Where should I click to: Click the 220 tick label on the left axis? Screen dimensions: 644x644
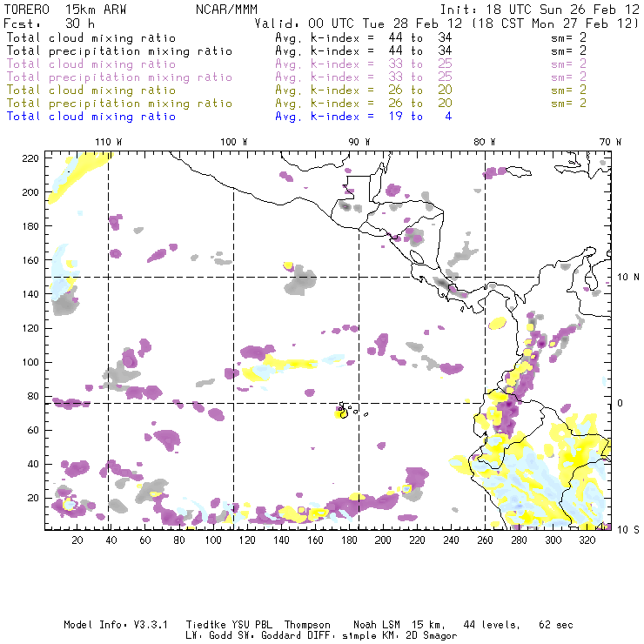tap(31, 158)
